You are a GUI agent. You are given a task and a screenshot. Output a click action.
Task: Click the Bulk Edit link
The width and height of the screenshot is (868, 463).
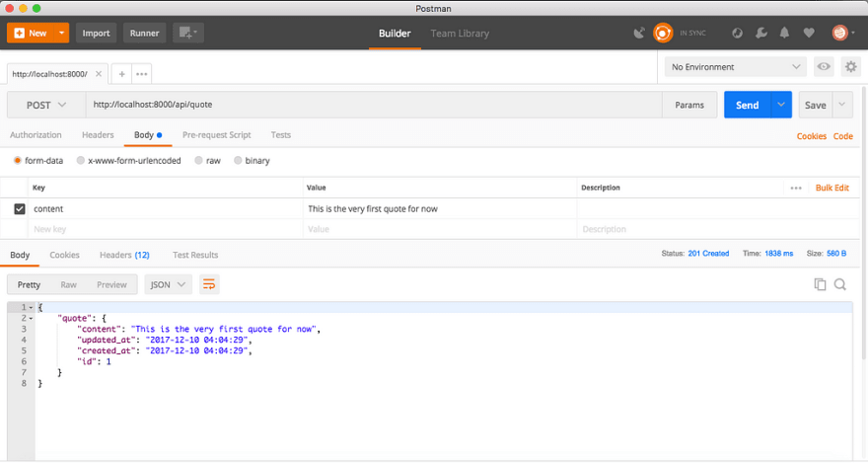click(832, 188)
